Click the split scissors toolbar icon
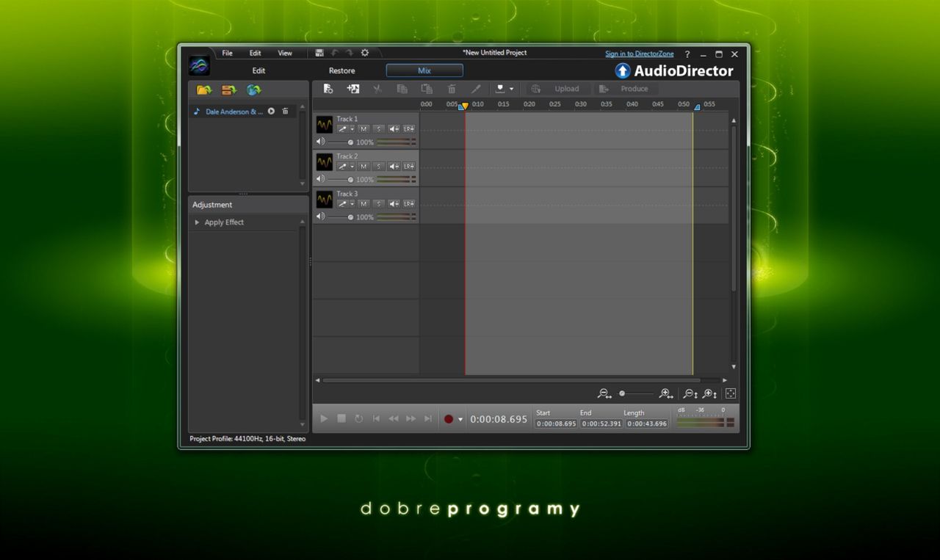The image size is (940, 560). [377, 89]
